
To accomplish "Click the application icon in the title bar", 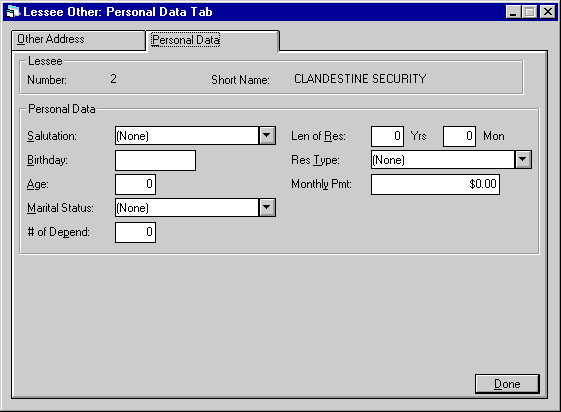I will pos(13,12).
